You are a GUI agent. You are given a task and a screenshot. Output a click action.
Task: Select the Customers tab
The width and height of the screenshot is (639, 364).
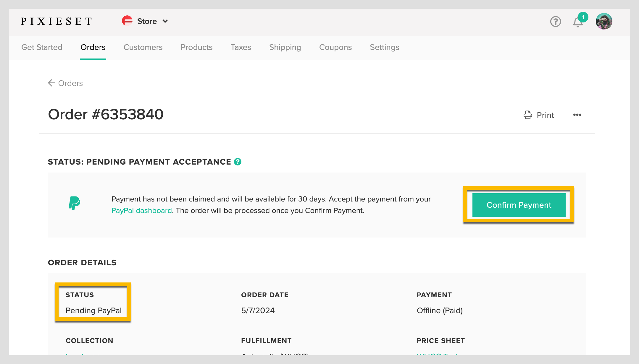coord(143,47)
